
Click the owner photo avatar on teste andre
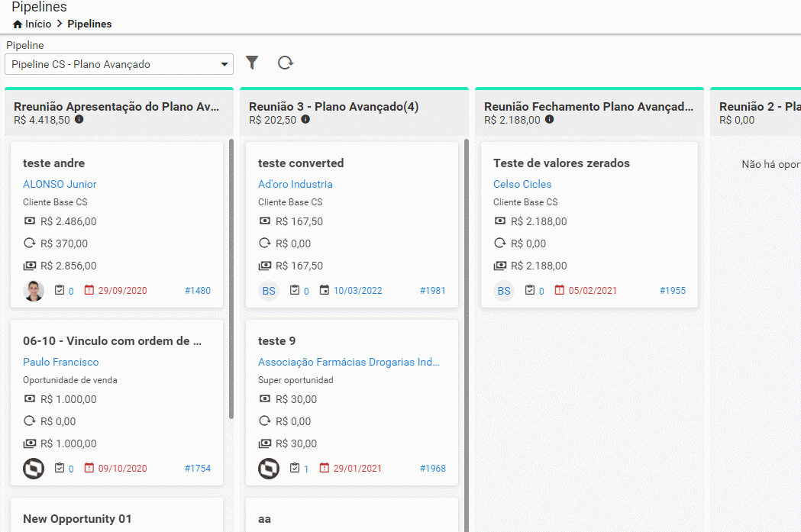point(34,291)
